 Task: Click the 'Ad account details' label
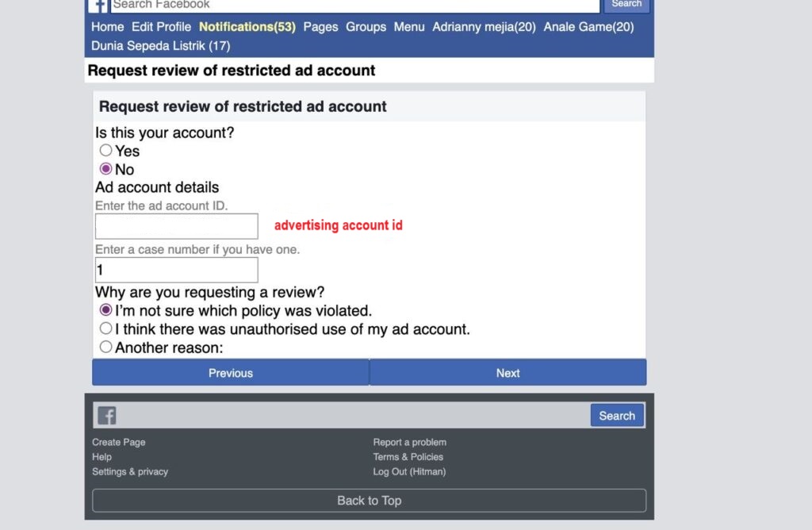click(157, 187)
